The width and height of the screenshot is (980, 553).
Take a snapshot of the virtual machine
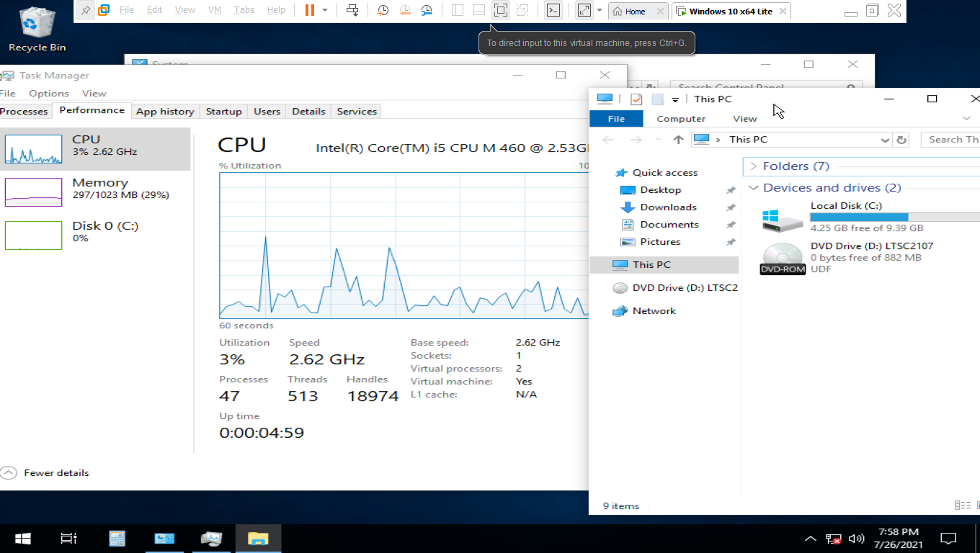[x=383, y=10]
